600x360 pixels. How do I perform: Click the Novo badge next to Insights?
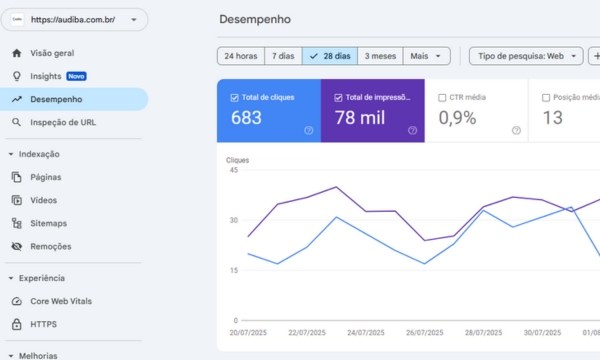[x=77, y=76]
